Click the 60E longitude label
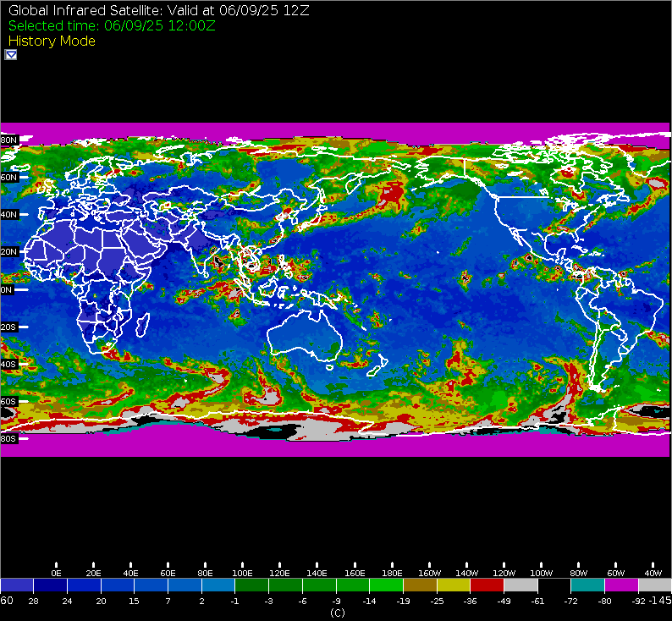Viewport: 672px width, 621px height. (168, 573)
